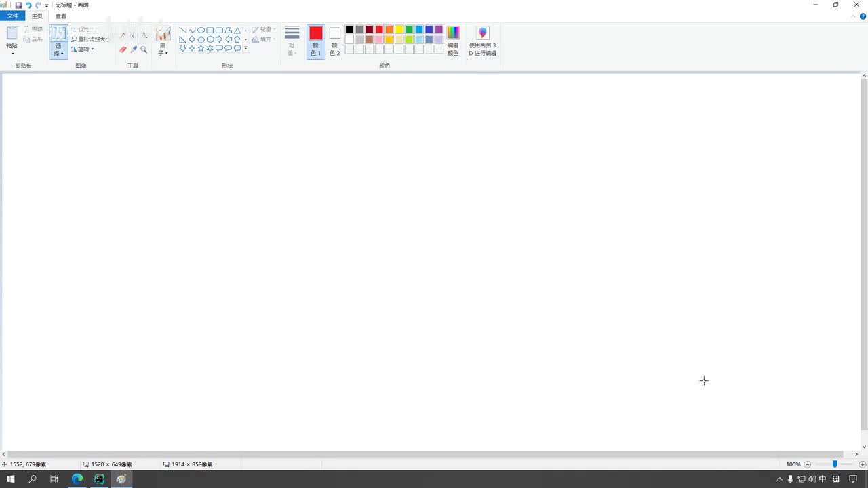Select the Four-point star shape

[192, 48]
